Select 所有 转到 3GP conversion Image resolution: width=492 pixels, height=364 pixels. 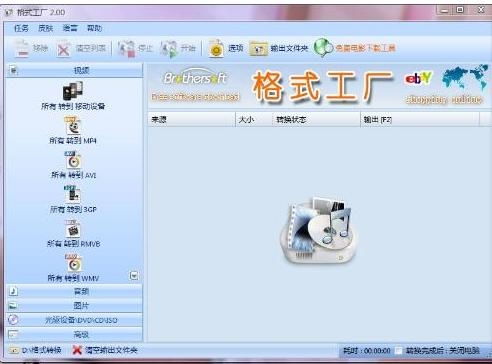point(73,199)
